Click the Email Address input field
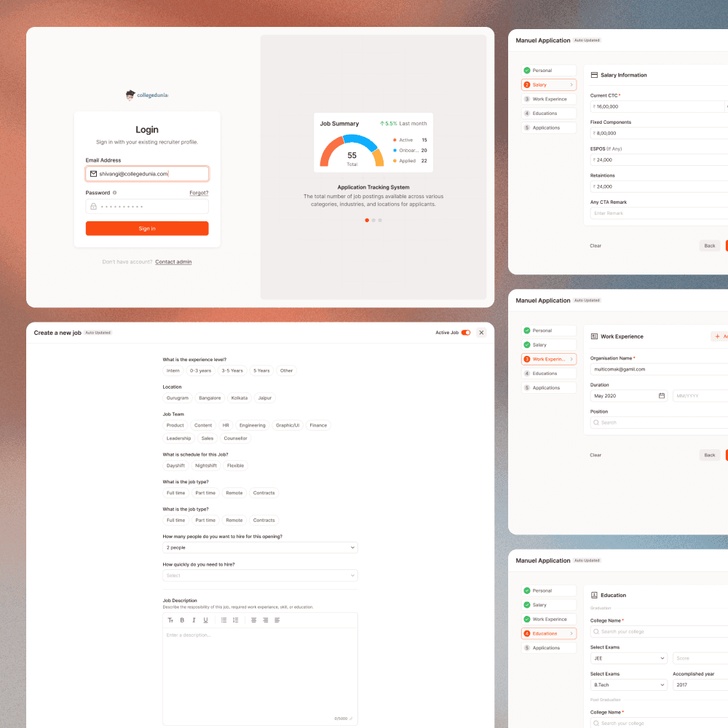 click(x=147, y=174)
